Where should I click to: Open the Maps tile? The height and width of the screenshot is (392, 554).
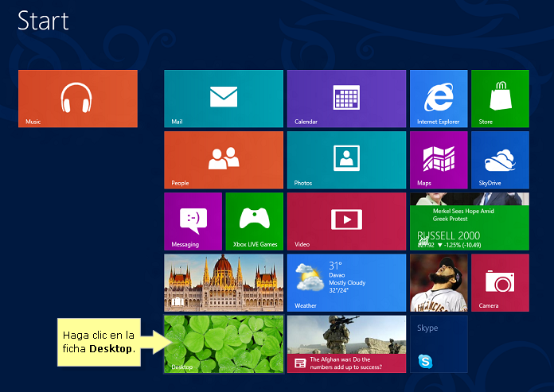click(439, 160)
